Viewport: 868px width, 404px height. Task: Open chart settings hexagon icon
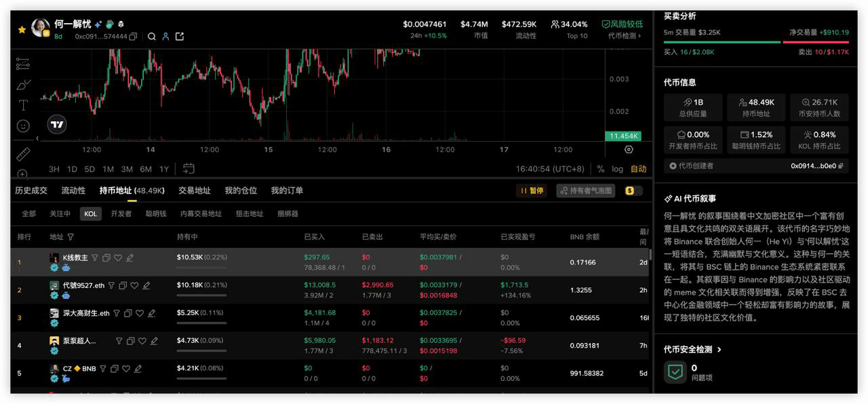pos(629,149)
